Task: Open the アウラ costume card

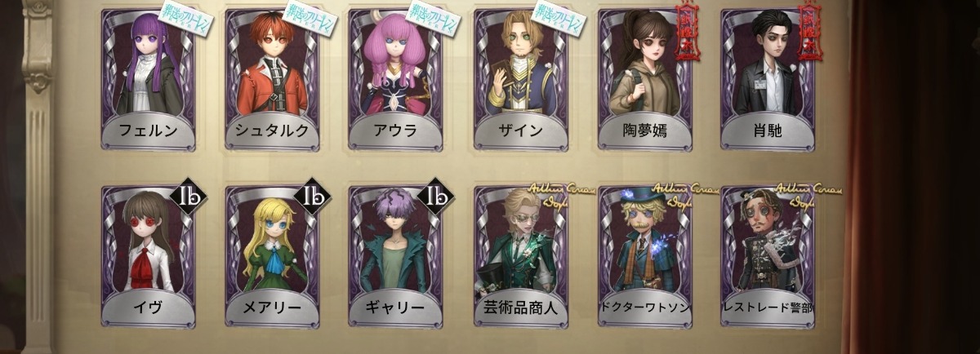Action: pos(395,79)
